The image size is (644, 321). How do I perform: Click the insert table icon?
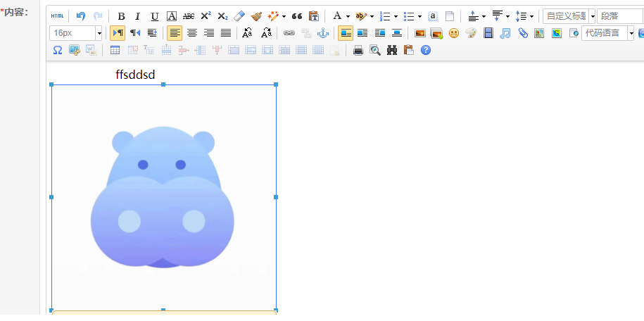(115, 50)
